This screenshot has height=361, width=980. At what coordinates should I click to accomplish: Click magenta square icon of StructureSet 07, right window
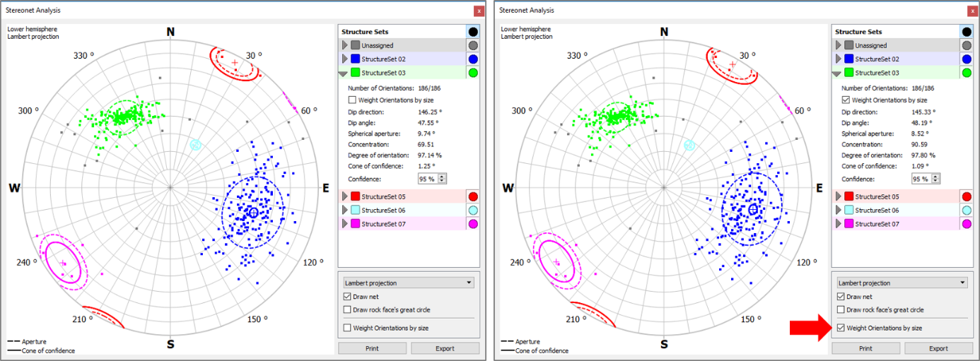(x=848, y=224)
